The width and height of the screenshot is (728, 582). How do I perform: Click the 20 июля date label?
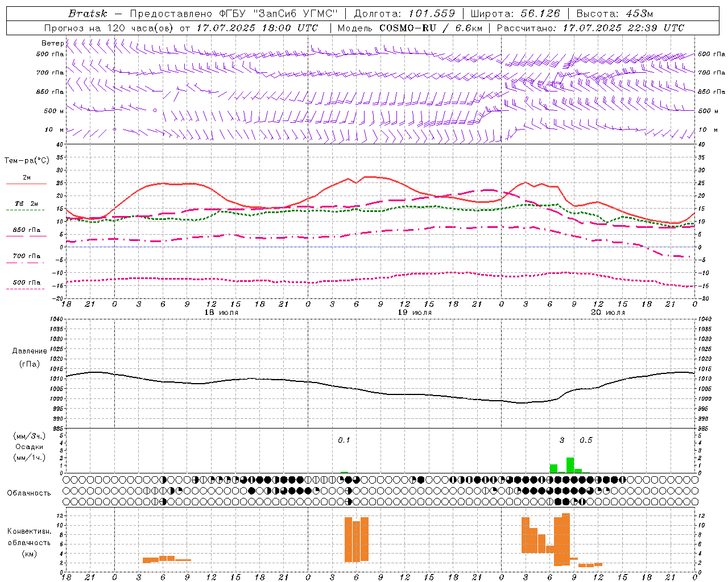[608, 313]
